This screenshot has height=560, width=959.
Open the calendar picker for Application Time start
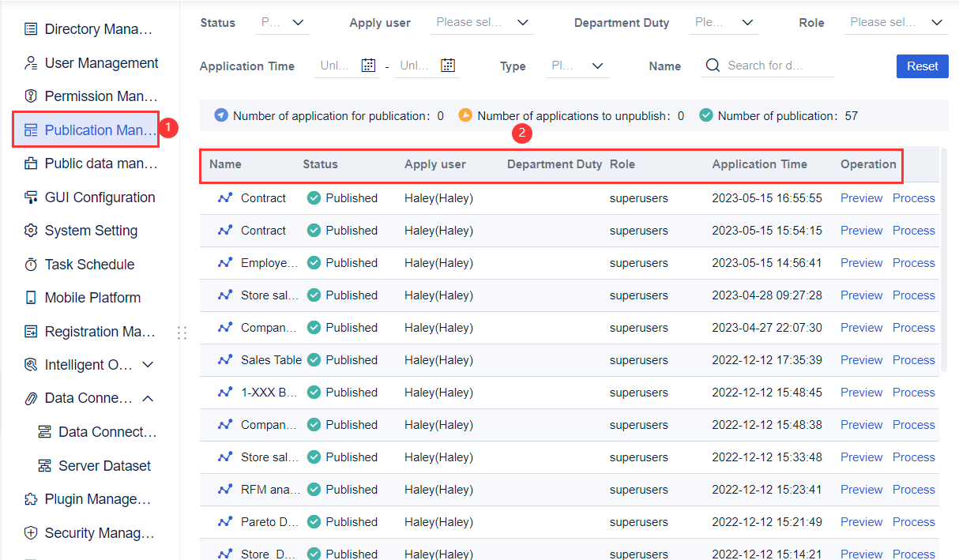click(368, 66)
